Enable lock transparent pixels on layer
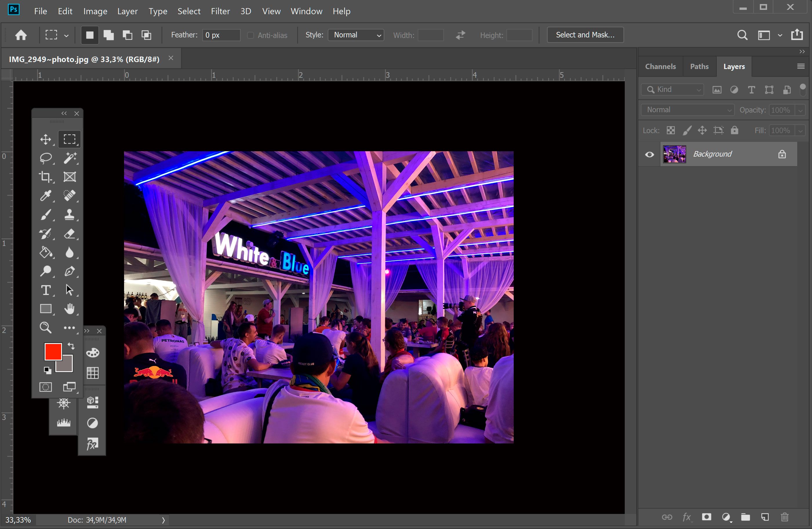 (x=671, y=130)
